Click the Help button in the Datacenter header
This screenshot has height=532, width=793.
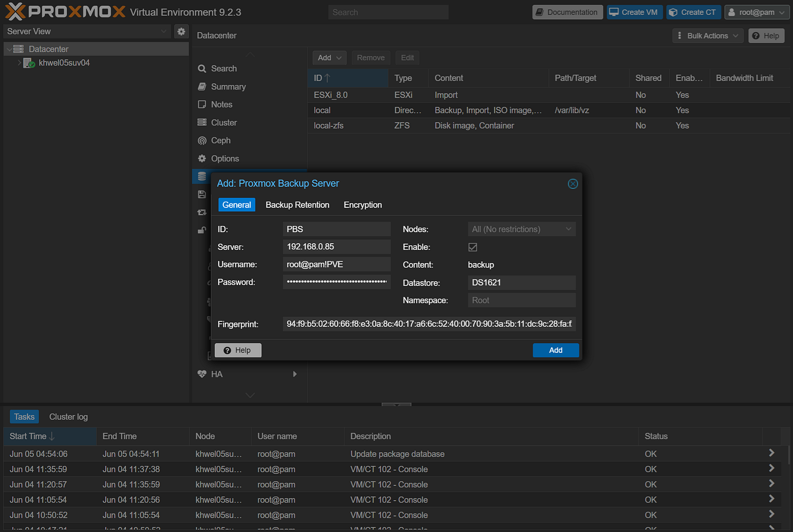click(x=766, y=36)
